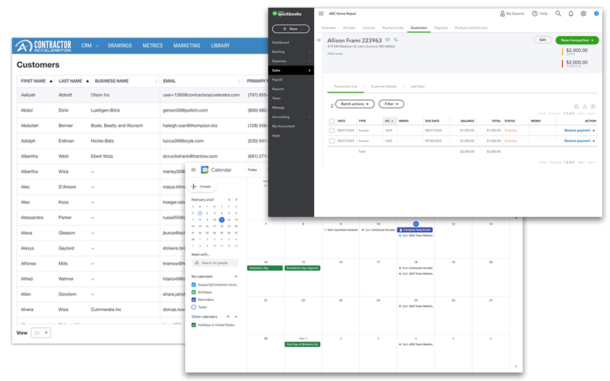This screenshot has height=381, width=610.
Task: Open the Metrics menu in Contractor Accelerator
Action: [152, 46]
